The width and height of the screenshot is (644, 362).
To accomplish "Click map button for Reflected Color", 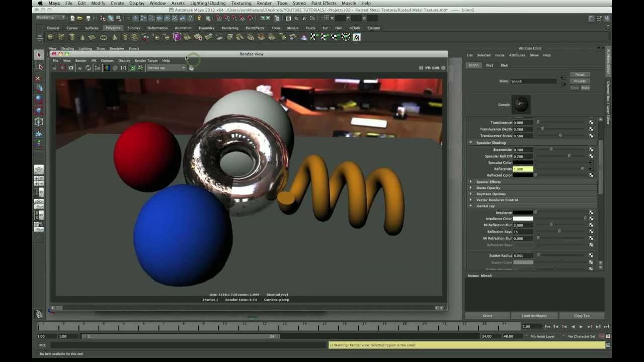I will (591, 175).
